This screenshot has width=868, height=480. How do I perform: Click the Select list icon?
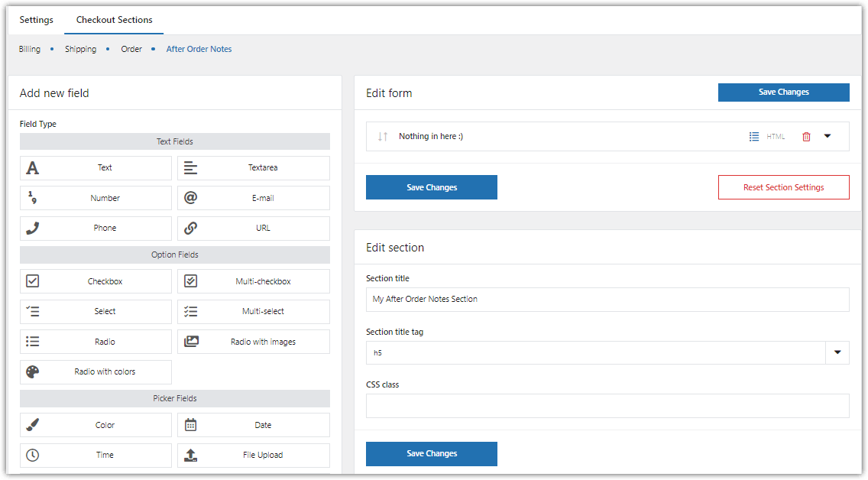[33, 312]
